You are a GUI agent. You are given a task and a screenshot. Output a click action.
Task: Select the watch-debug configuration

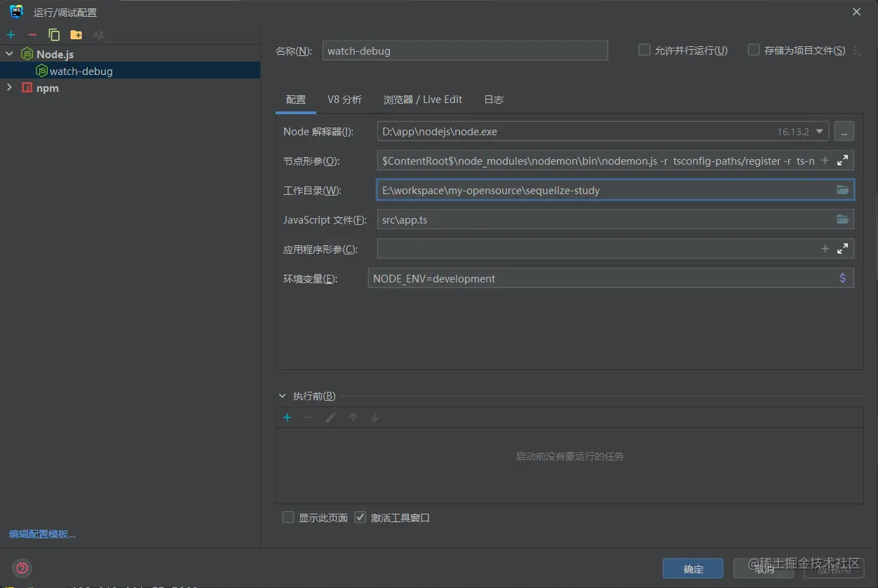(130, 71)
